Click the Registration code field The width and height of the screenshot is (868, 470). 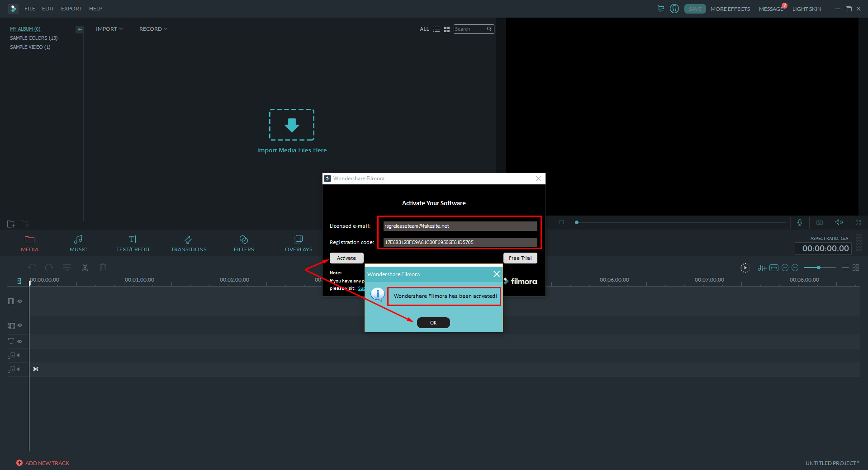tap(460, 242)
